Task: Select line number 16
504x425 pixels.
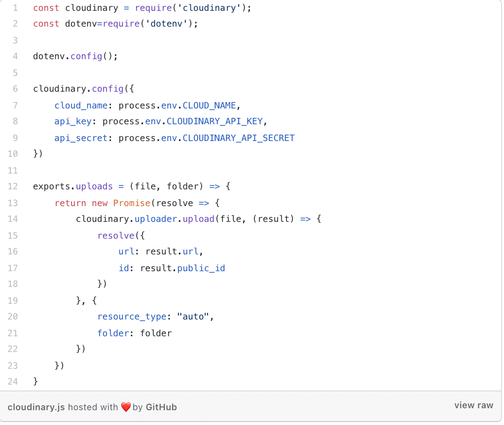Action: [x=13, y=251]
